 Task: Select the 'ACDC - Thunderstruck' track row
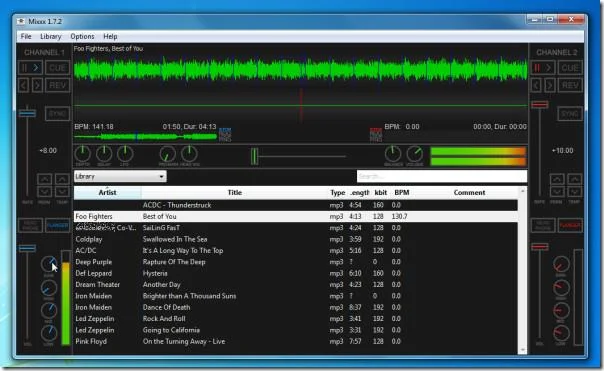click(x=295, y=205)
